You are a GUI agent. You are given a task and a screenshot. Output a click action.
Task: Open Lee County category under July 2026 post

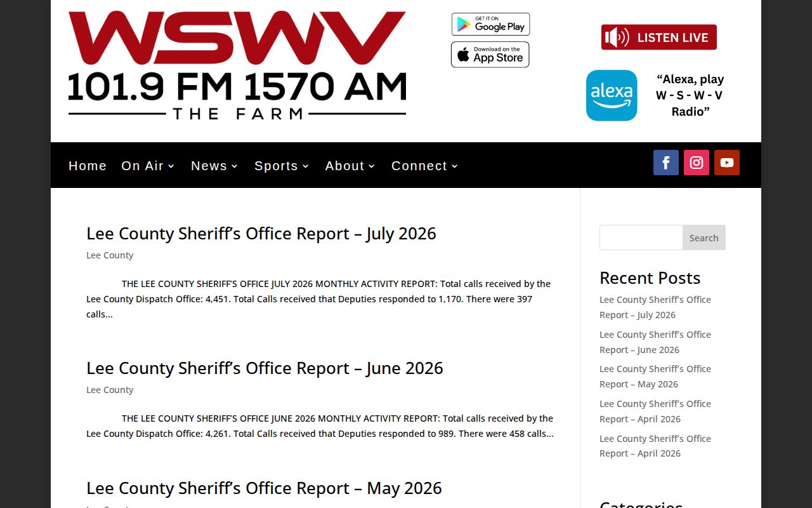point(110,255)
